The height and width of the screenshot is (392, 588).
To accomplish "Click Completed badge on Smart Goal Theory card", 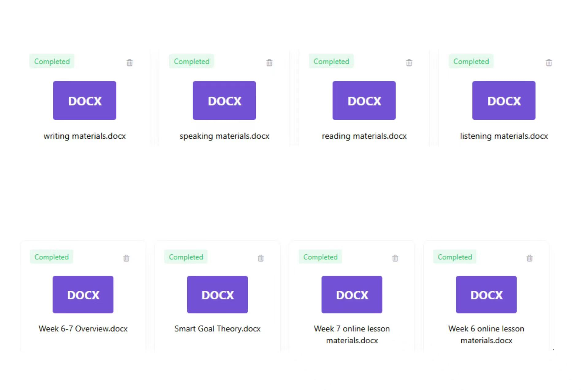I will point(186,257).
